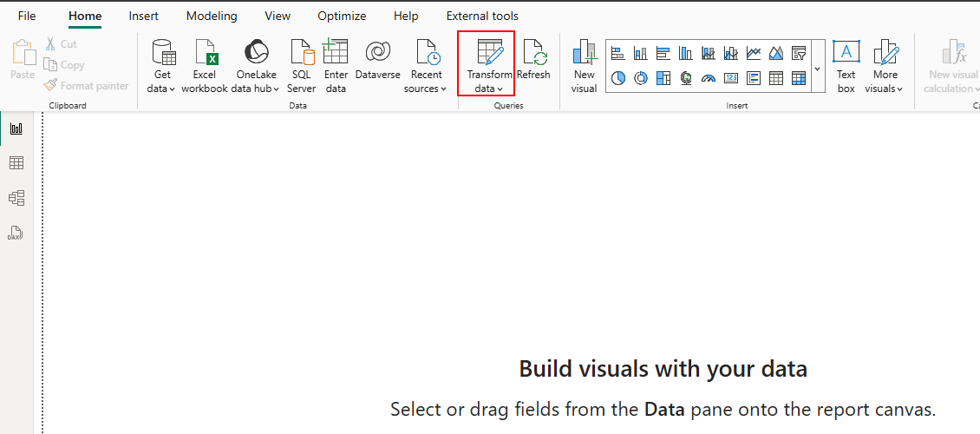
Task: Click the Copy command
Action: click(64, 64)
